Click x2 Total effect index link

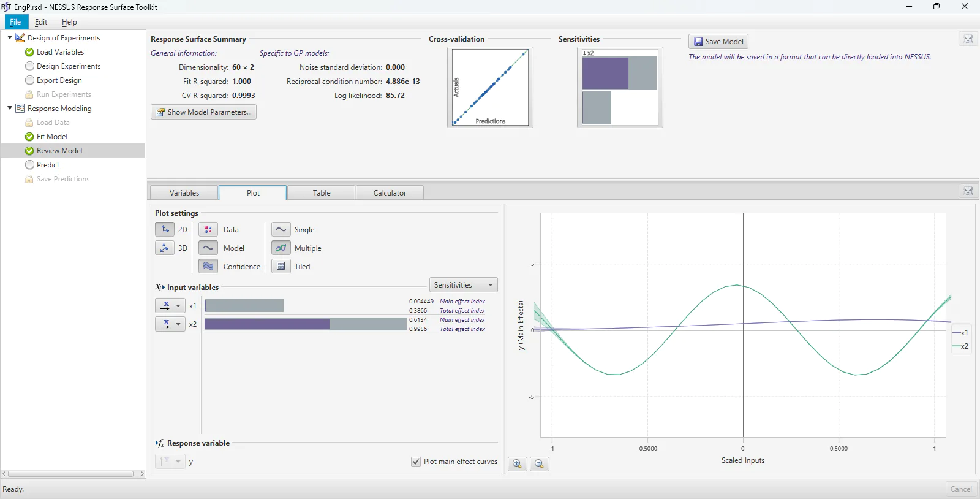(462, 329)
